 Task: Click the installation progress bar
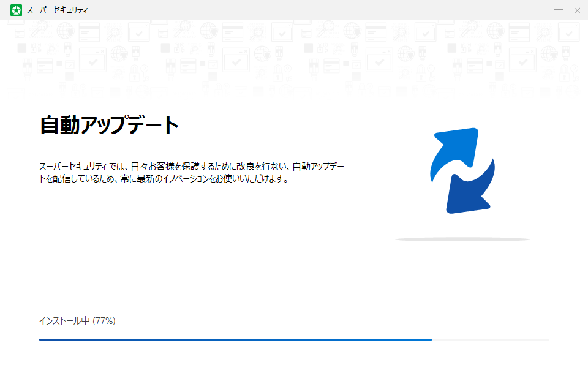293,339
